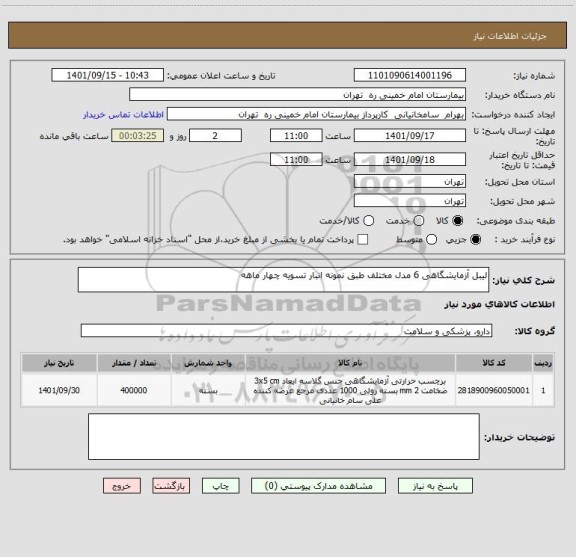Click the مشاهده مدارک پیوستی (0) button
This screenshot has height=557, width=576.
click(318, 486)
